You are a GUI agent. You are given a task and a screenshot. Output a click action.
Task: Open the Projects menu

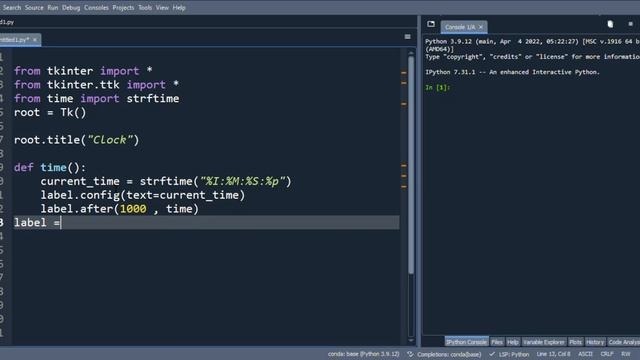click(x=123, y=7)
